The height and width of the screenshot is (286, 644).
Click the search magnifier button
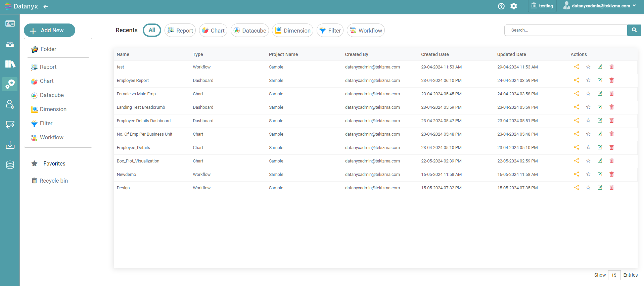pyautogui.click(x=634, y=30)
